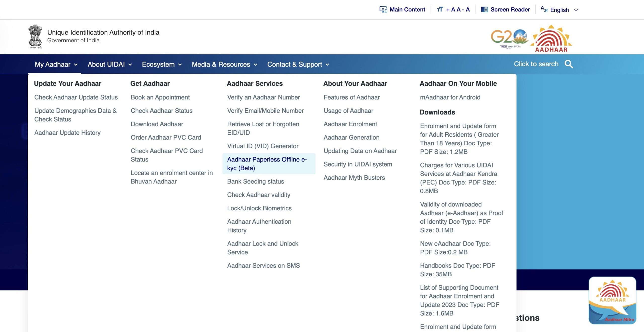This screenshot has width=644, height=332.
Task: Expand the My Aadhaar menu
Action: (56, 64)
